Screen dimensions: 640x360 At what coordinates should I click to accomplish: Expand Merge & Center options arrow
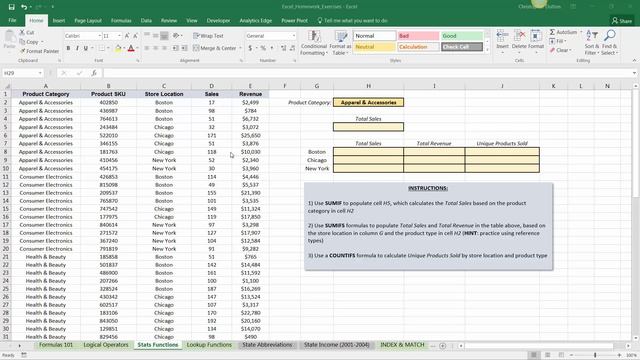click(x=240, y=48)
